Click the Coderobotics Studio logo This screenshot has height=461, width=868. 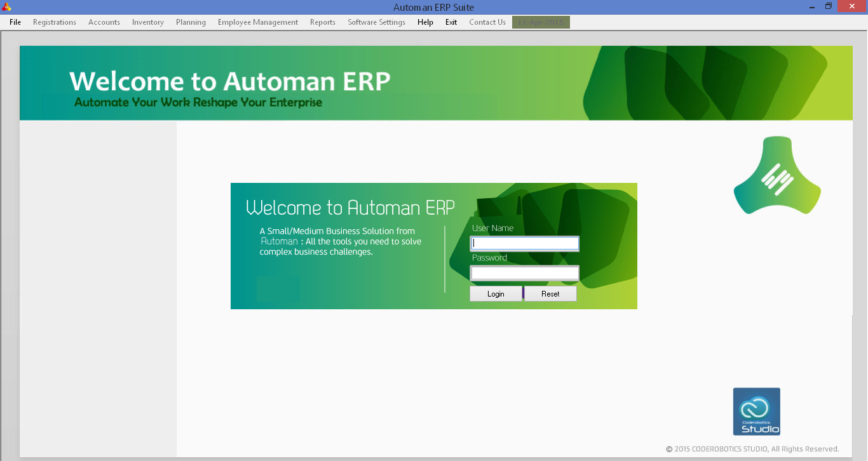pos(757,411)
